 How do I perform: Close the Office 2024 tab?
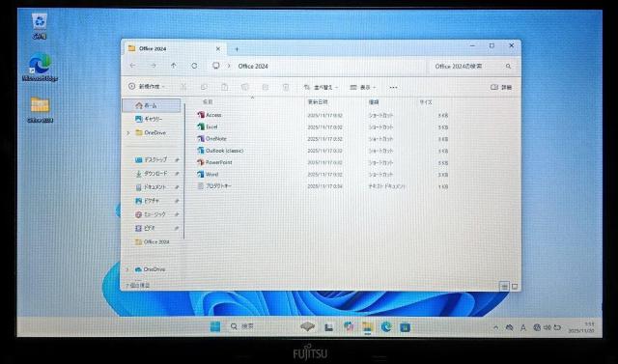[218, 49]
